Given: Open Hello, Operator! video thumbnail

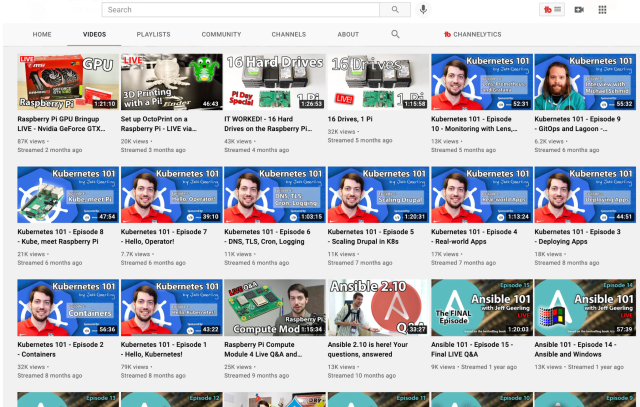Looking at the screenshot, I should pyautogui.click(x=171, y=194).
